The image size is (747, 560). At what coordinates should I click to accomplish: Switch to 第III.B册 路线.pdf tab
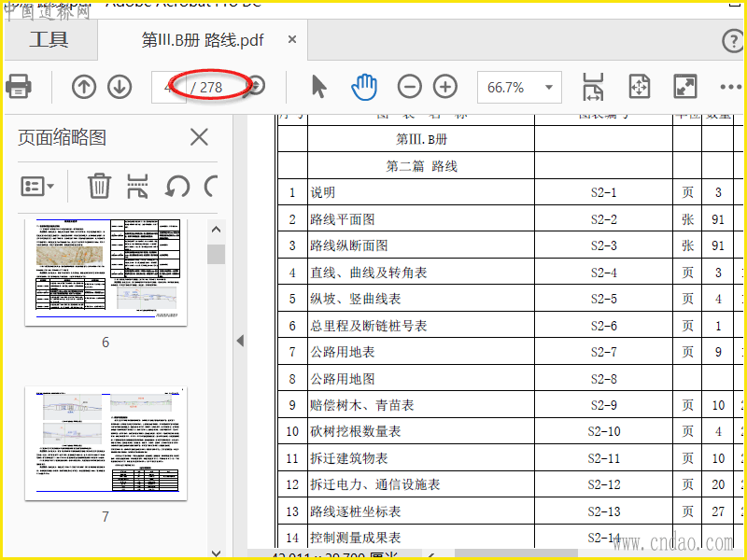[x=203, y=40]
